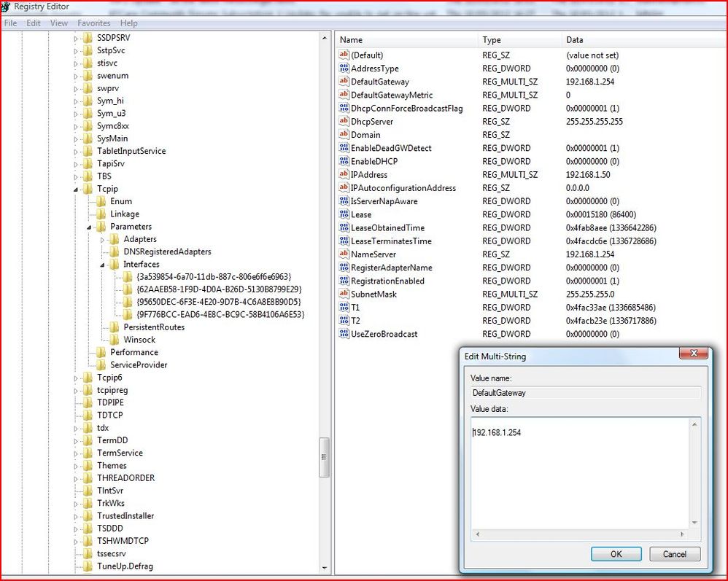This screenshot has width=728, height=581.
Task: Select the {62AAEB58-1F9D-4D0A-B26D-5130B8799E29} interface key
Action: point(219,289)
